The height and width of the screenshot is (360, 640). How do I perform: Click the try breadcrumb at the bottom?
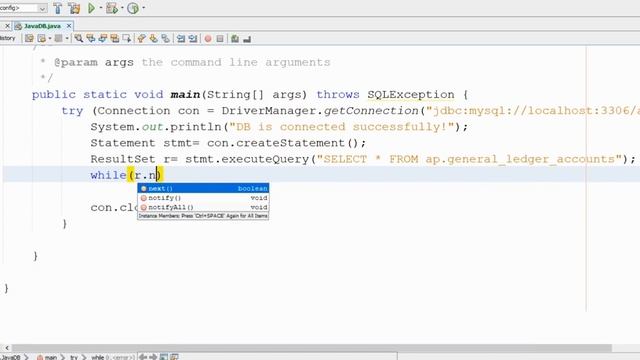click(x=74, y=357)
